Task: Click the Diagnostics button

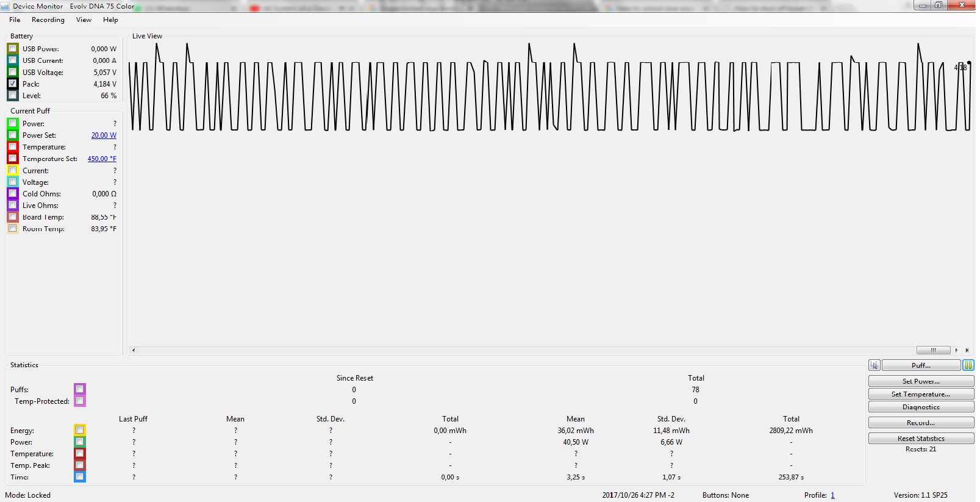Action: pyautogui.click(x=921, y=407)
